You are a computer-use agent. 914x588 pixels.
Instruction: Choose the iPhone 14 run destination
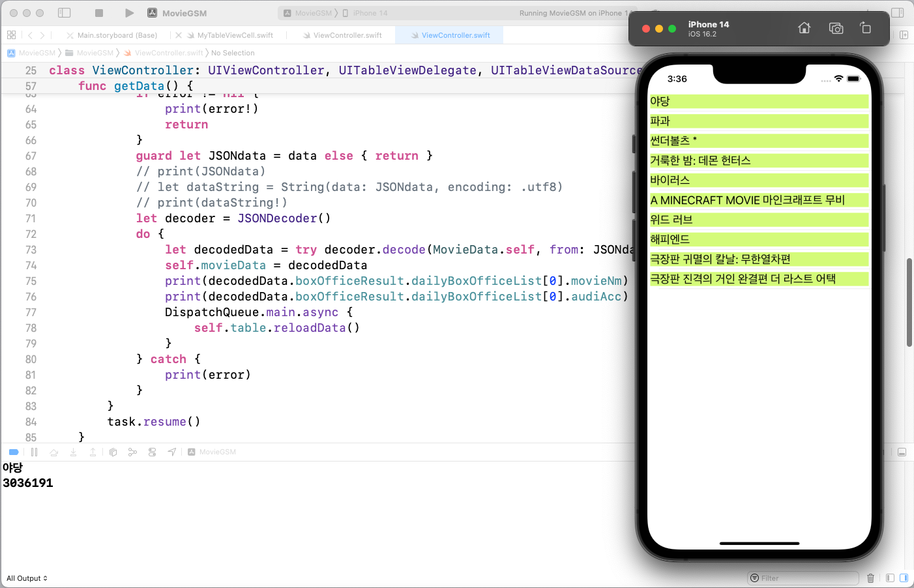click(x=365, y=13)
